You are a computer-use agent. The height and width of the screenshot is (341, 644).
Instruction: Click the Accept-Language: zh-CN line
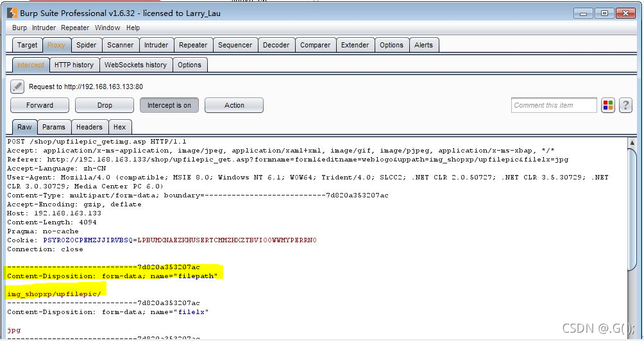(x=56, y=168)
